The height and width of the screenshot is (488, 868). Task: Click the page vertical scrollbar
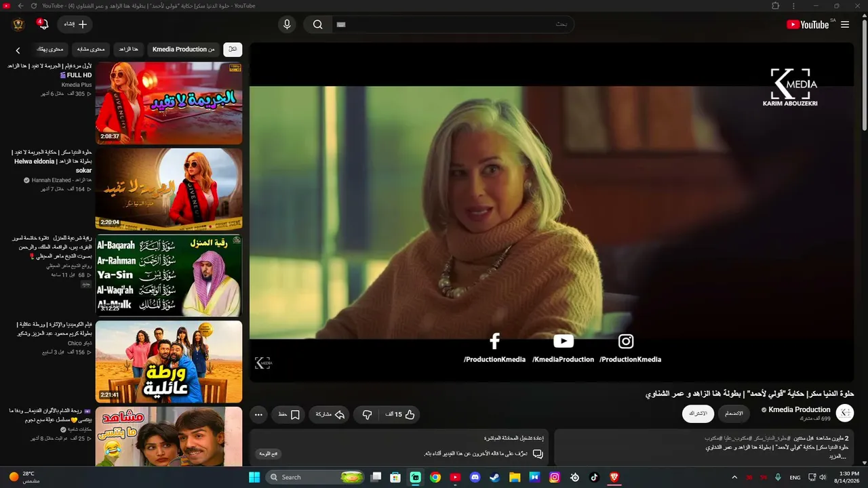tap(864, 75)
